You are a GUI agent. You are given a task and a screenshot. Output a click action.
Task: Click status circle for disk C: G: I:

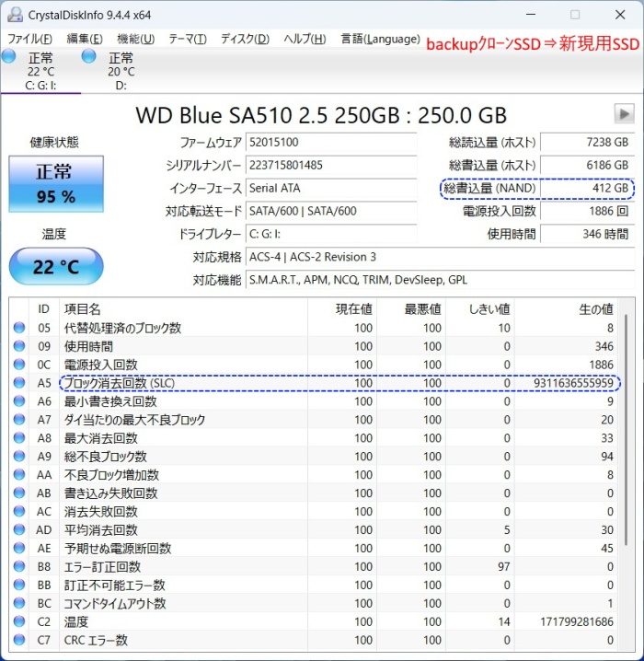click(8, 56)
